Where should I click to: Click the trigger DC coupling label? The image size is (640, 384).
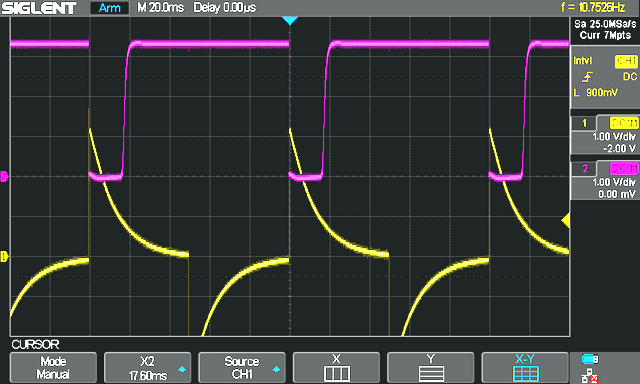[x=630, y=77]
